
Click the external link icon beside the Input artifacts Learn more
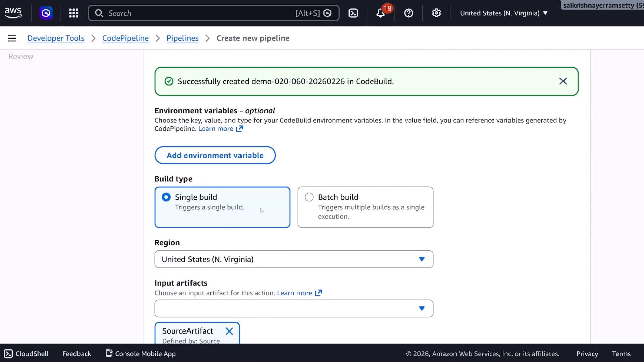318,293
